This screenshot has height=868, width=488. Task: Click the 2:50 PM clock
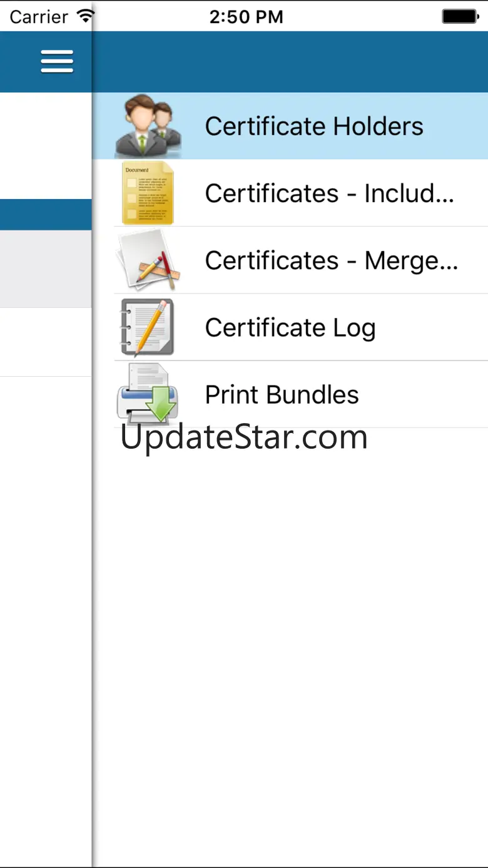click(x=246, y=17)
